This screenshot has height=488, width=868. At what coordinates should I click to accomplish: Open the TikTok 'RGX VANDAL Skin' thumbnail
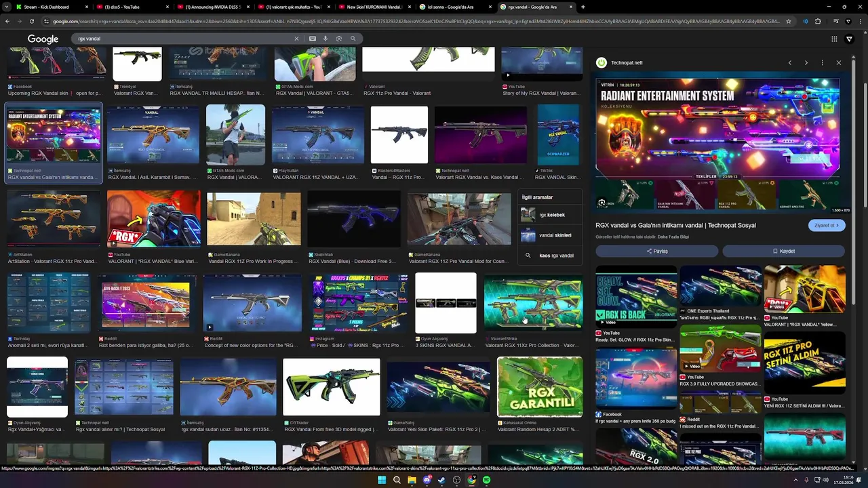558,134
